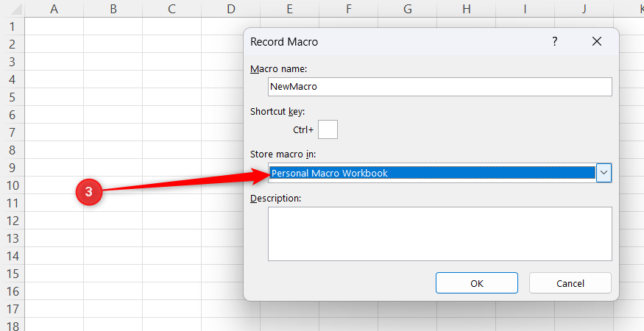Select column G header
The width and height of the screenshot is (644, 331).
coord(408,9)
